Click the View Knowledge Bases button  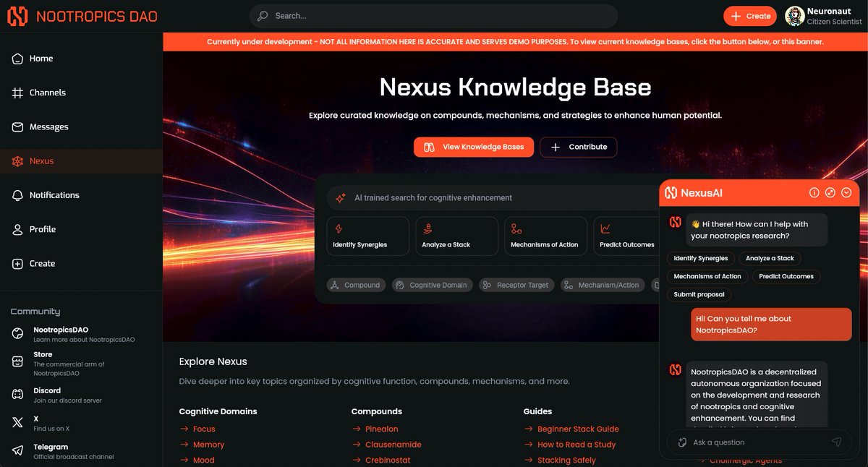(474, 147)
